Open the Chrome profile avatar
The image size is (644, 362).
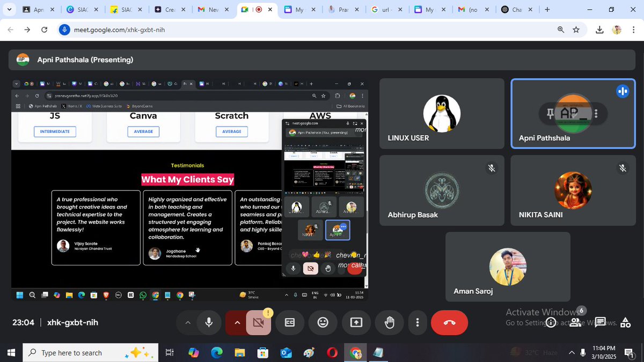tap(617, 29)
